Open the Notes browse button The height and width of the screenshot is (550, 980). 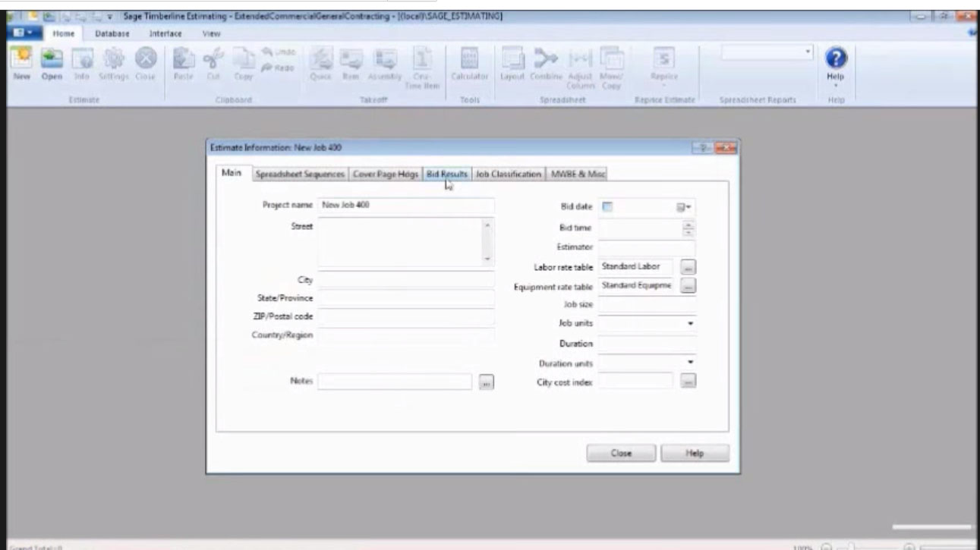click(x=487, y=383)
